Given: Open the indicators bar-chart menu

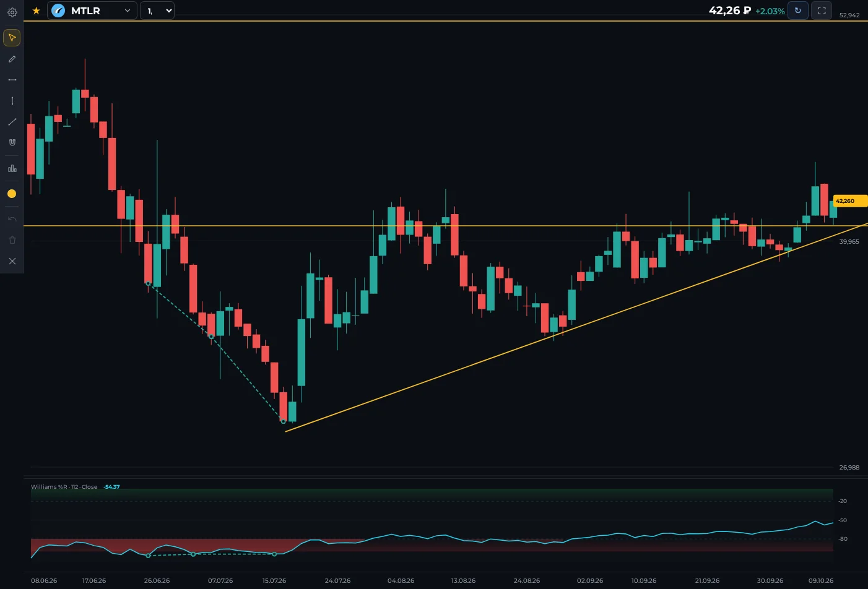Looking at the screenshot, I should (12, 168).
